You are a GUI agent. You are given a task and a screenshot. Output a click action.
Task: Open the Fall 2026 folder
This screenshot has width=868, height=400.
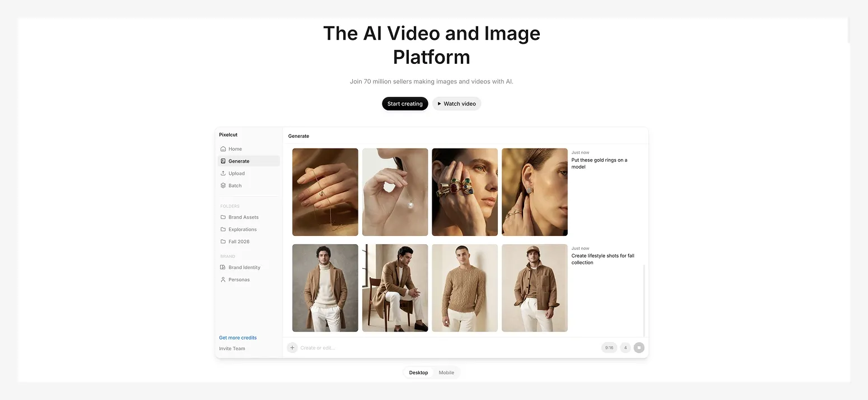point(249,242)
